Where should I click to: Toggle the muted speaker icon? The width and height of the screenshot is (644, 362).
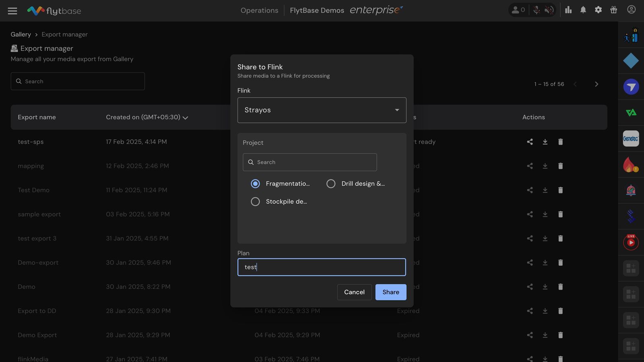click(x=549, y=10)
